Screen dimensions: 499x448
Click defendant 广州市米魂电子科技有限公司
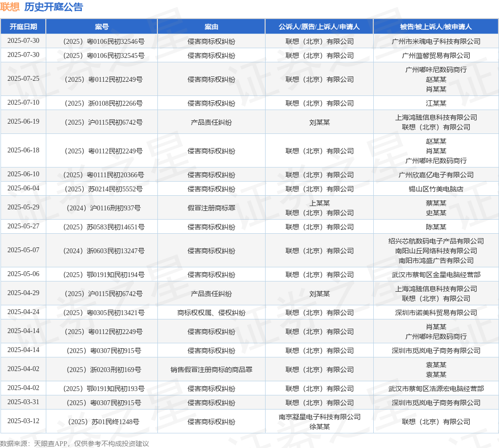(x=436, y=41)
